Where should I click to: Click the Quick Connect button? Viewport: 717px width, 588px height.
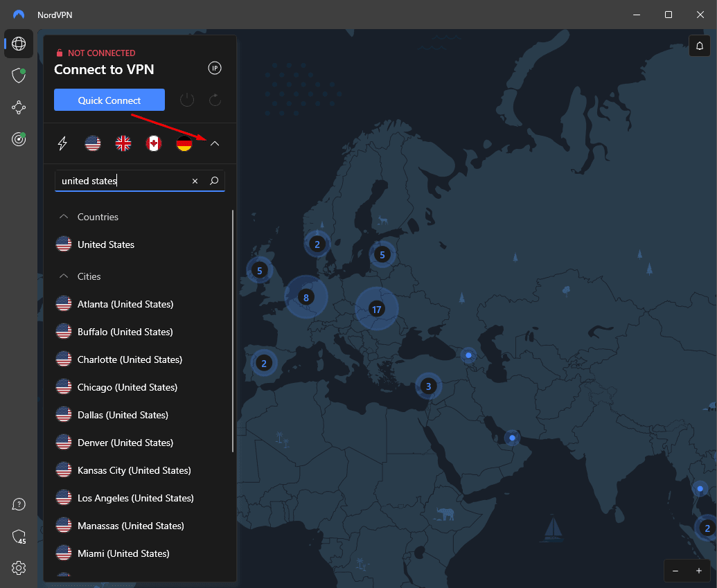[x=109, y=100]
